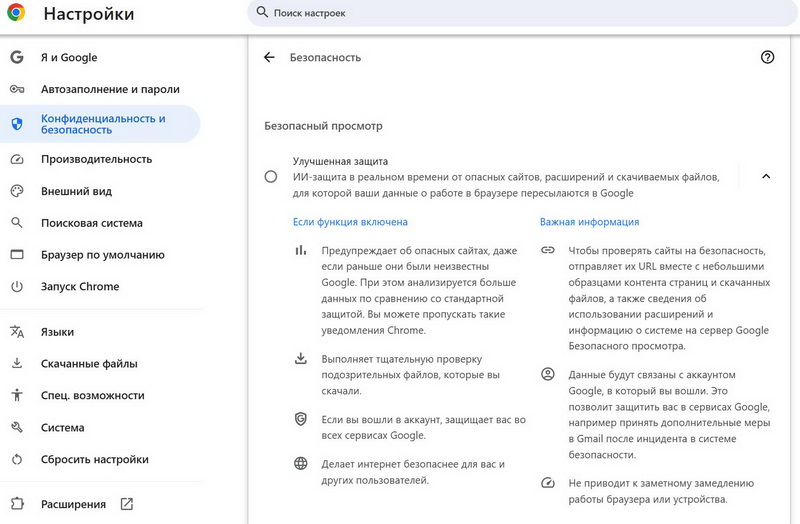Click the palette icon for Внешний вид

[17, 191]
